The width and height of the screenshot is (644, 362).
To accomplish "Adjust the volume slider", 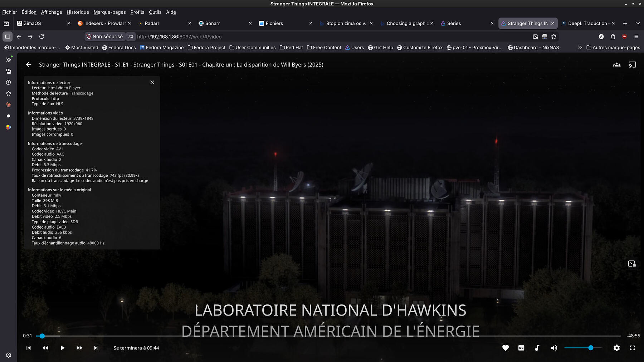I will 583,348.
